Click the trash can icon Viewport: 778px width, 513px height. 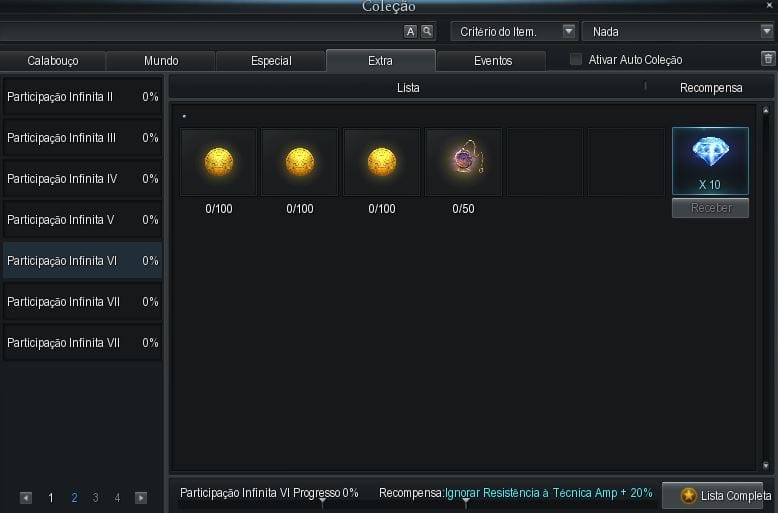(x=768, y=59)
